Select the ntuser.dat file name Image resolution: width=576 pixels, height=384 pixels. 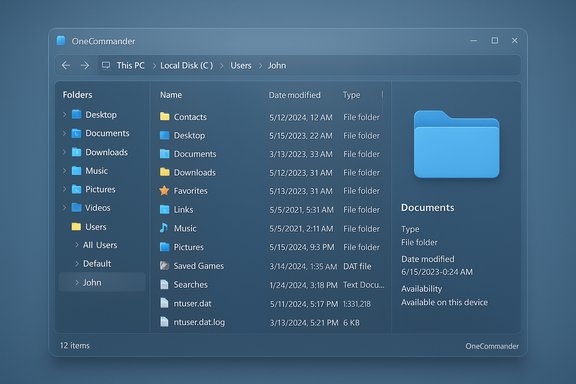tap(192, 304)
